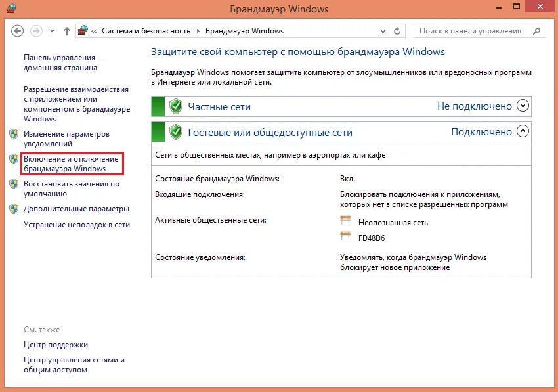
Task: Click Состояние уведомления label
Action: 200,257
